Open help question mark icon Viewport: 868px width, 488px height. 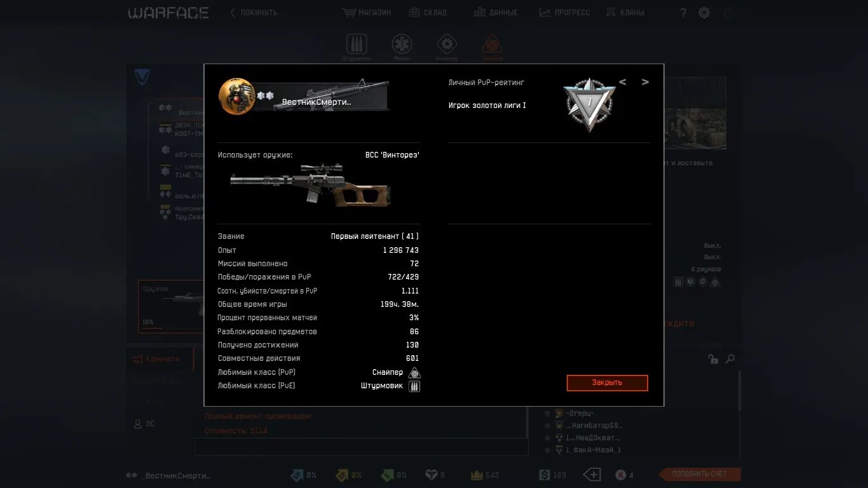[x=683, y=13]
